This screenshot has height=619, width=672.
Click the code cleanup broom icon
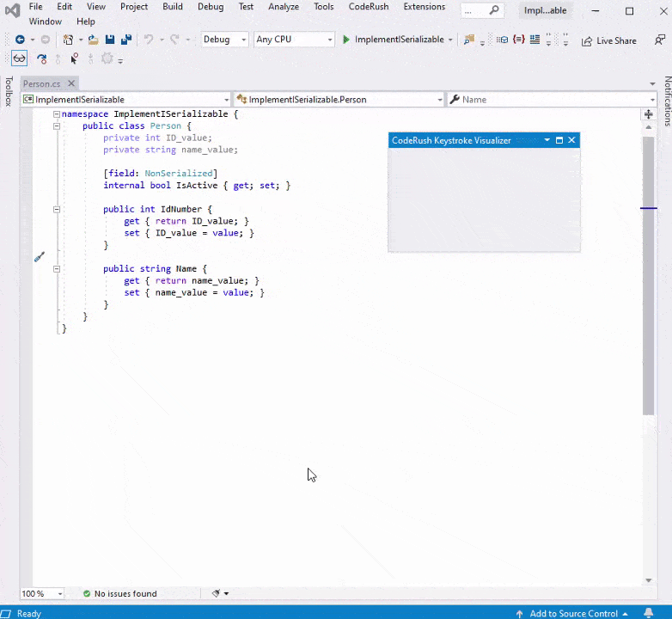[217, 593]
